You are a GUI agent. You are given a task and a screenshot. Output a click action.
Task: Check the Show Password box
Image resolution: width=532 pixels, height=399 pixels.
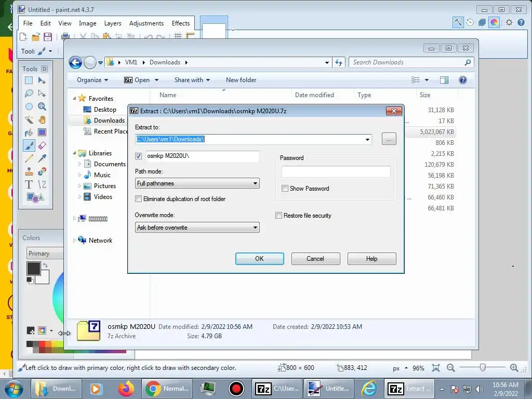point(285,188)
